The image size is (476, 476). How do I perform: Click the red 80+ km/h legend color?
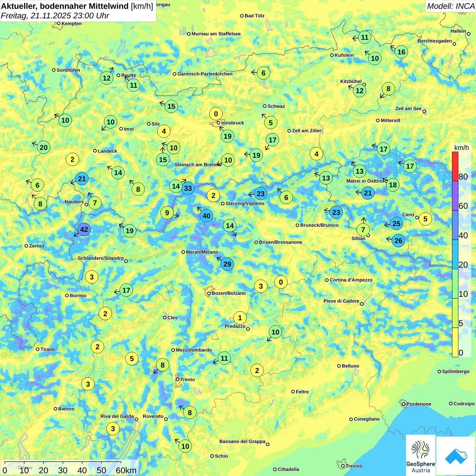(455, 166)
